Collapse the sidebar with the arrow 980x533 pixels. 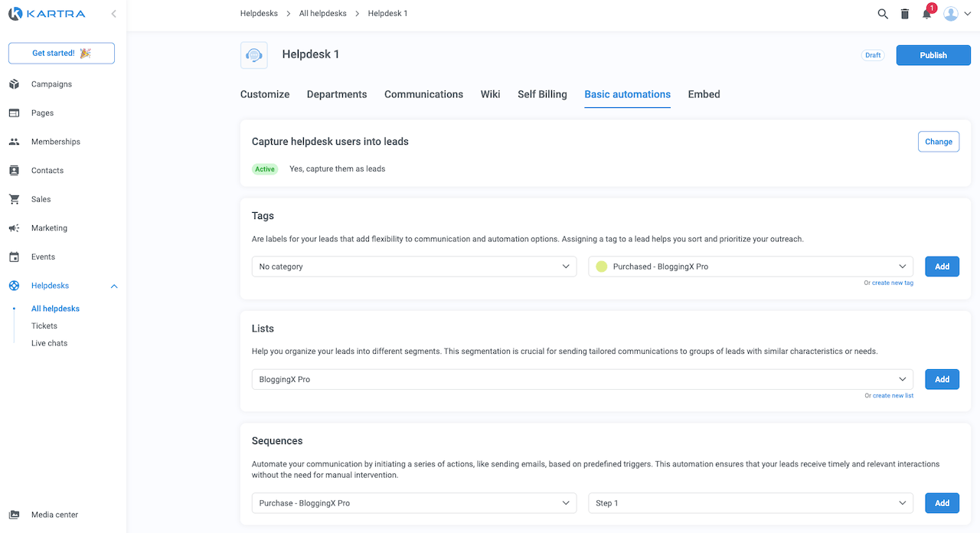(x=113, y=14)
